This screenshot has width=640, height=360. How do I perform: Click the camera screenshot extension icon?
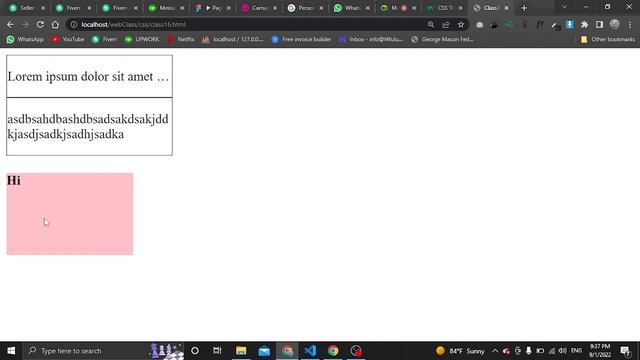coord(480,25)
